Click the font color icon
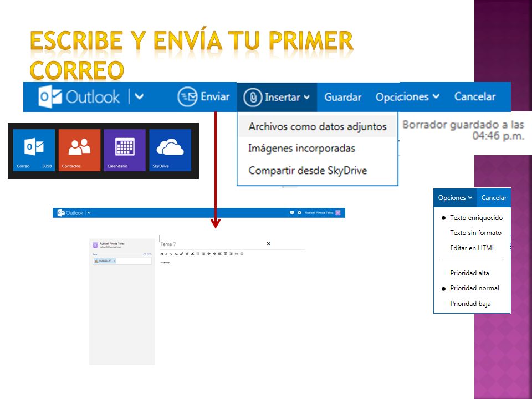The image size is (532, 399). tap(187, 254)
